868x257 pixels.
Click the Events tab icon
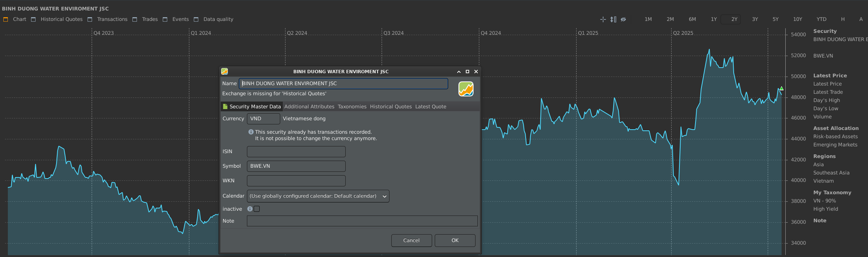pyautogui.click(x=165, y=19)
